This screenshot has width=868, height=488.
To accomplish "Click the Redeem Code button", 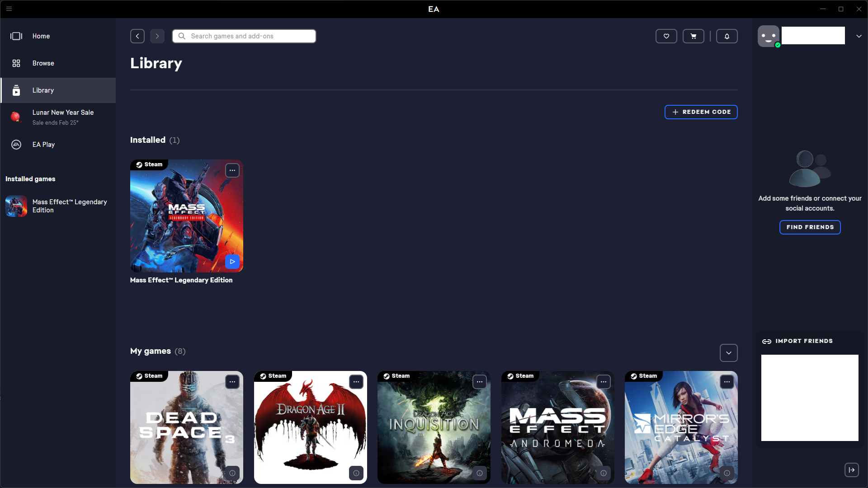I will point(701,112).
